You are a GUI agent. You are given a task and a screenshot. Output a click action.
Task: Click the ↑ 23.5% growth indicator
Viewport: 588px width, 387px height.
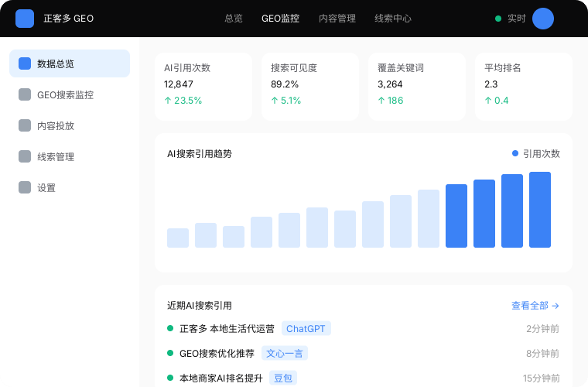183,101
